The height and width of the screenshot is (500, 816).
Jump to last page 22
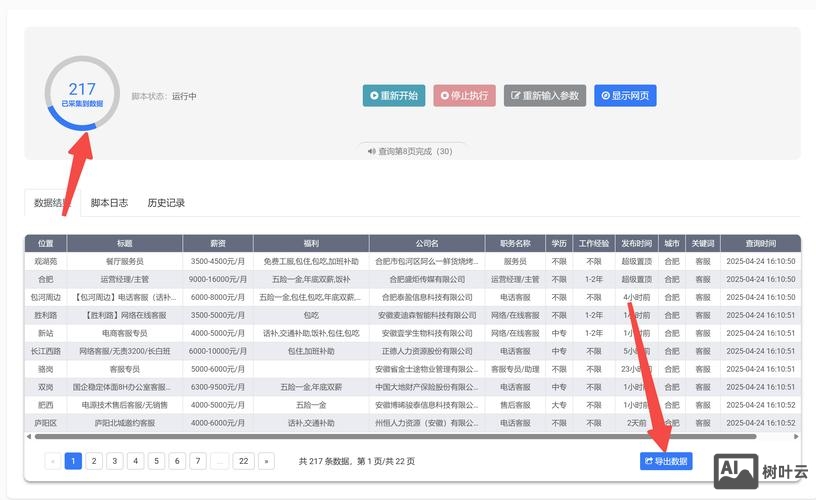[244, 461]
